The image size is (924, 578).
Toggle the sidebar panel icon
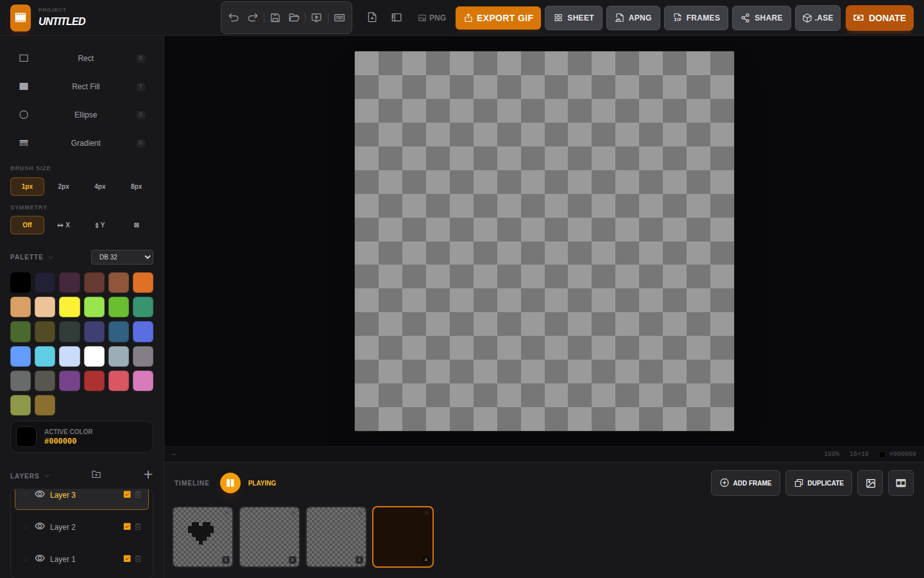point(397,17)
